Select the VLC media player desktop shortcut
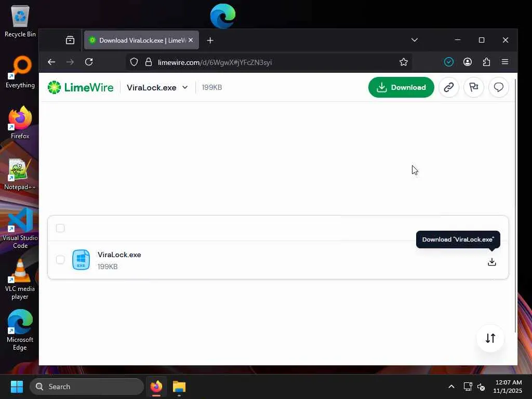Viewport: 532px width, 399px height. 20,280
